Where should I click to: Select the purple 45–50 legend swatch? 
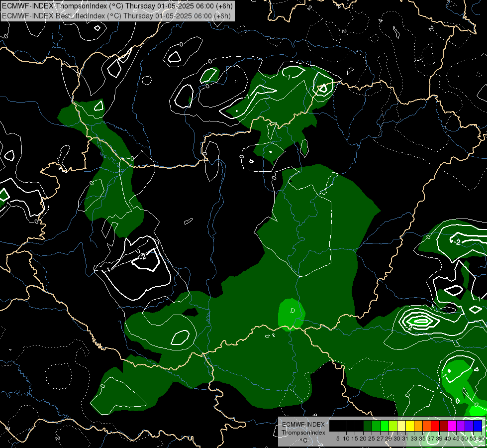pyautogui.click(x=460, y=426)
